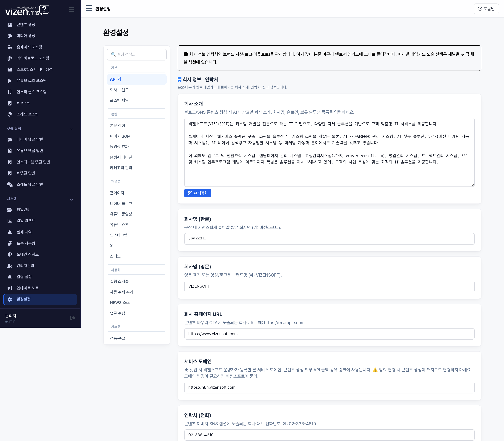Screen dimensions: 504x441
Task: Click the 연락처 (전화) input field
Action: (x=329, y=435)
